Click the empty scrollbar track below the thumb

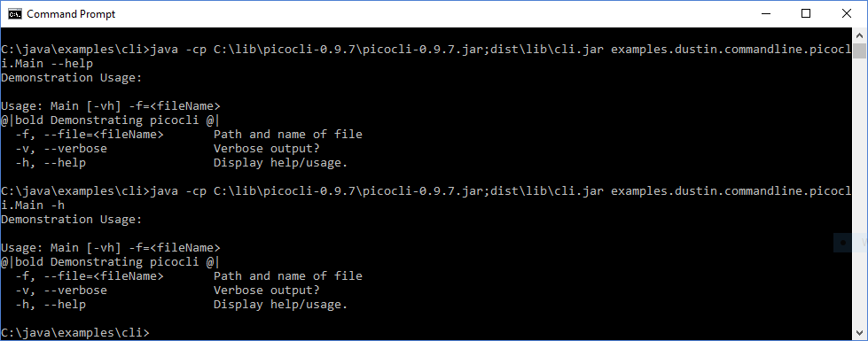859,193
